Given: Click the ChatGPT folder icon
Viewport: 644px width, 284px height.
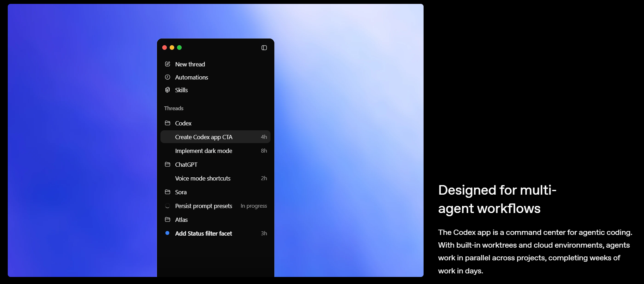Looking at the screenshot, I should click(168, 164).
